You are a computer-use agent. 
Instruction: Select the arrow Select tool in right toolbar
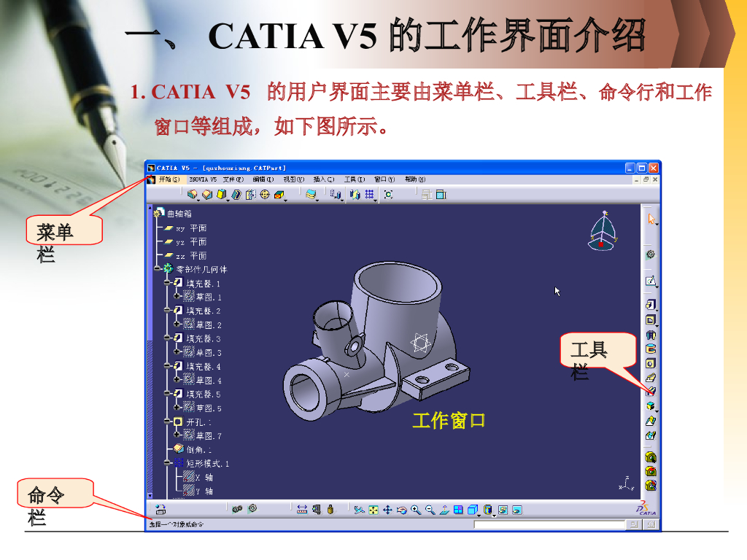click(651, 219)
